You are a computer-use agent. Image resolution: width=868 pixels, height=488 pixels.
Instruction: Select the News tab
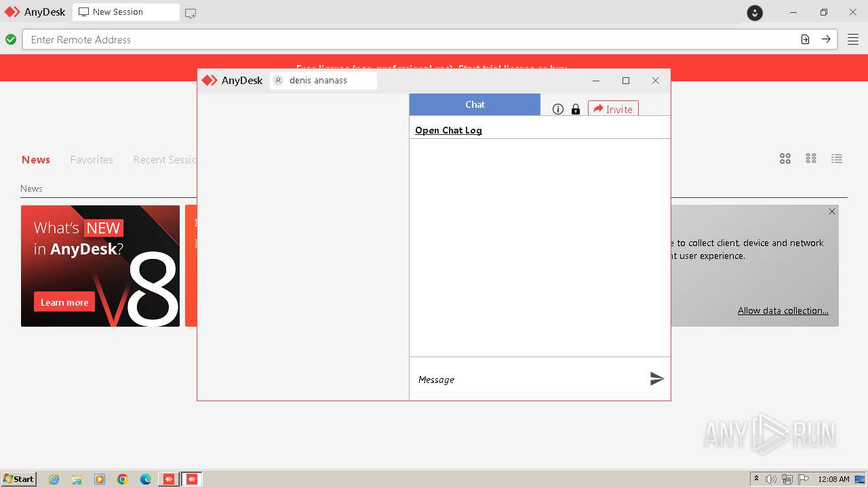point(36,160)
